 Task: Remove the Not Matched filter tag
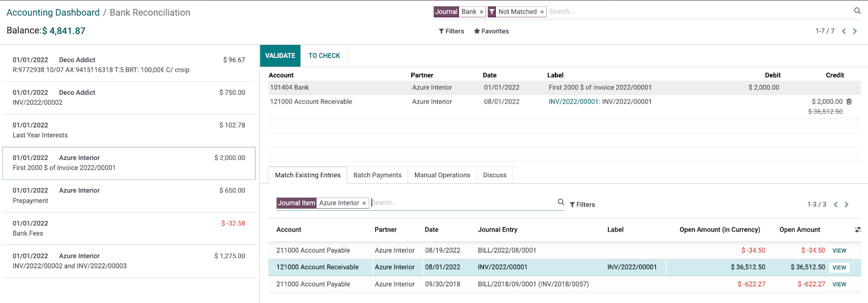pos(542,12)
